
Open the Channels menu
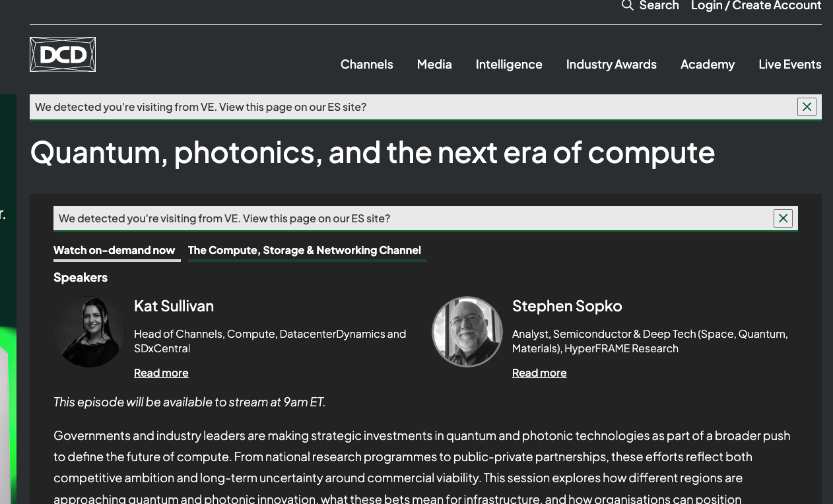click(x=366, y=64)
